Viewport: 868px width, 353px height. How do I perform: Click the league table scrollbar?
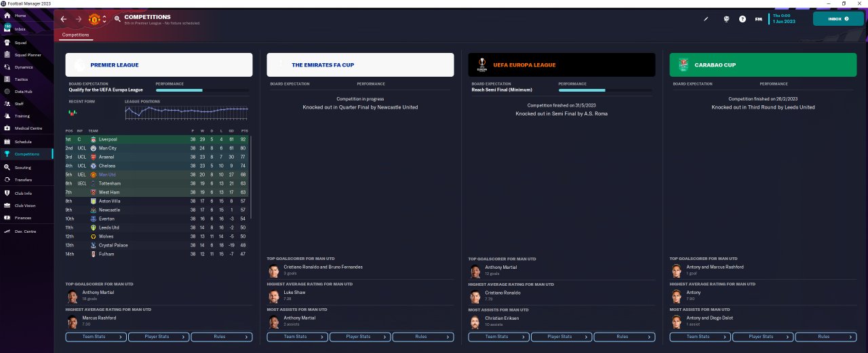coord(251,176)
